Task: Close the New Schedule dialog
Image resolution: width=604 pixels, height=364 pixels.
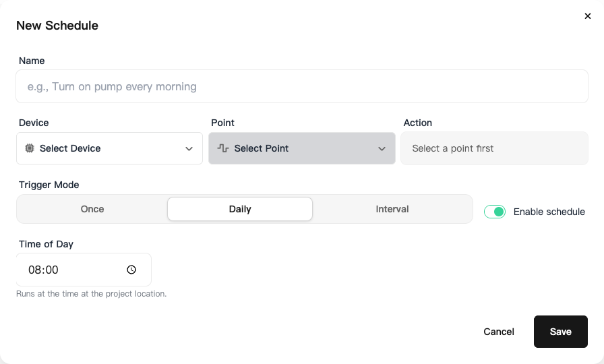Action: pos(587,16)
